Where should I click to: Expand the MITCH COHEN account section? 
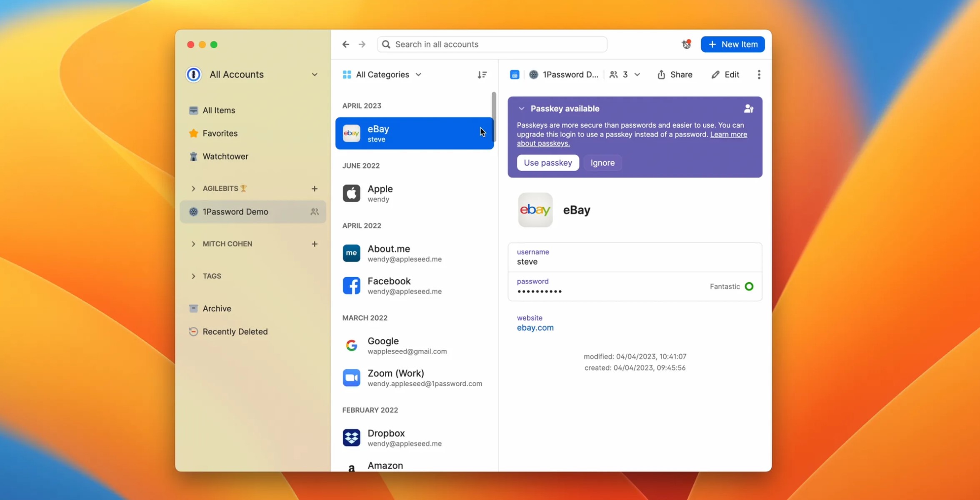pyautogui.click(x=193, y=244)
